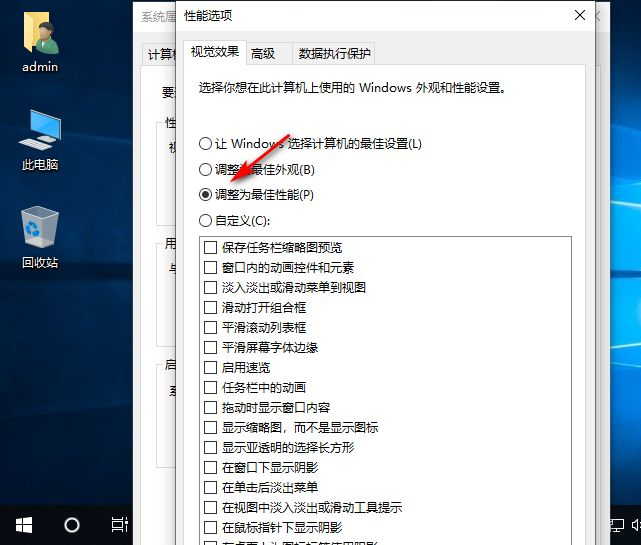Select 调整为最佳性能(P) radio button

[205, 195]
